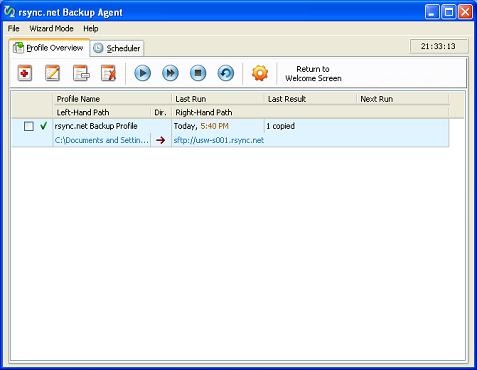
Task: Click the rename profile toolbar icon
Action: pyautogui.click(x=81, y=73)
